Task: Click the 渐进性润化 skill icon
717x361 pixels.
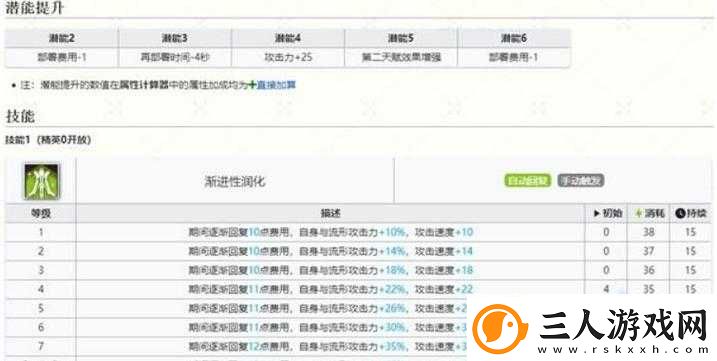Action: [x=42, y=181]
